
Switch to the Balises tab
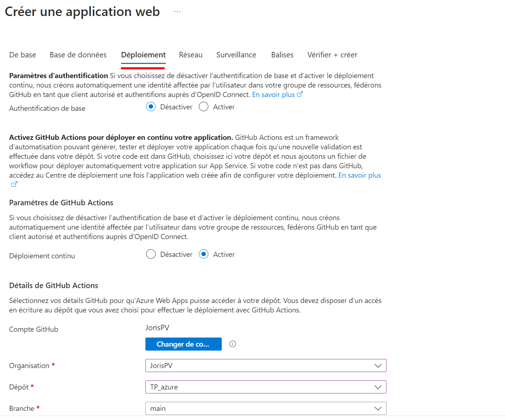tap(282, 55)
